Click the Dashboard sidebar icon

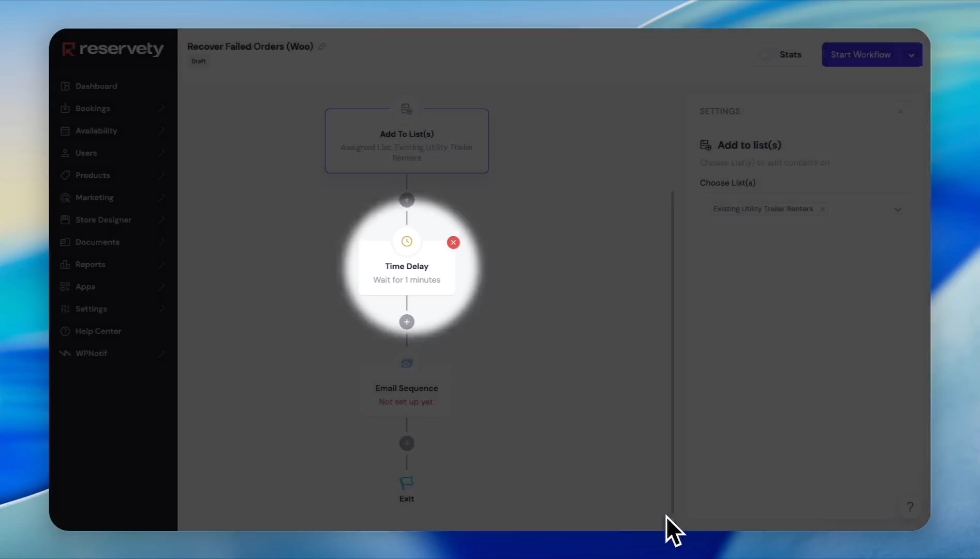click(65, 86)
